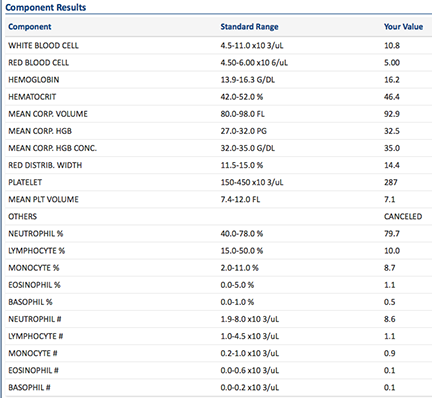Click white blood cell value 10.8

click(392, 46)
